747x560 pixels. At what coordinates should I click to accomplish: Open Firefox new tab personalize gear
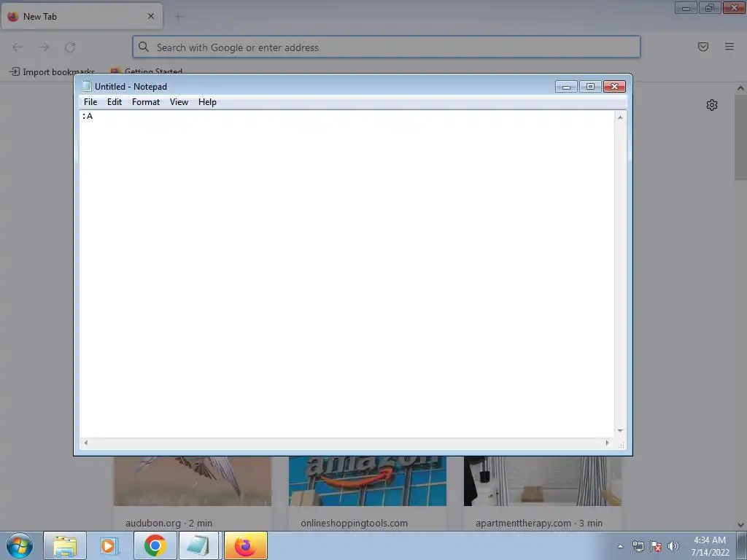712,105
